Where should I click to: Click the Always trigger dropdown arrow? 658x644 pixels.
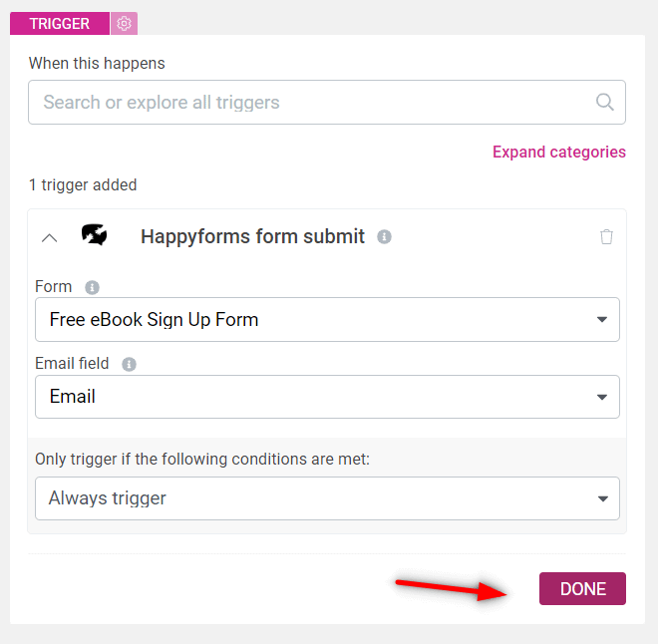click(x=602, y=498)
